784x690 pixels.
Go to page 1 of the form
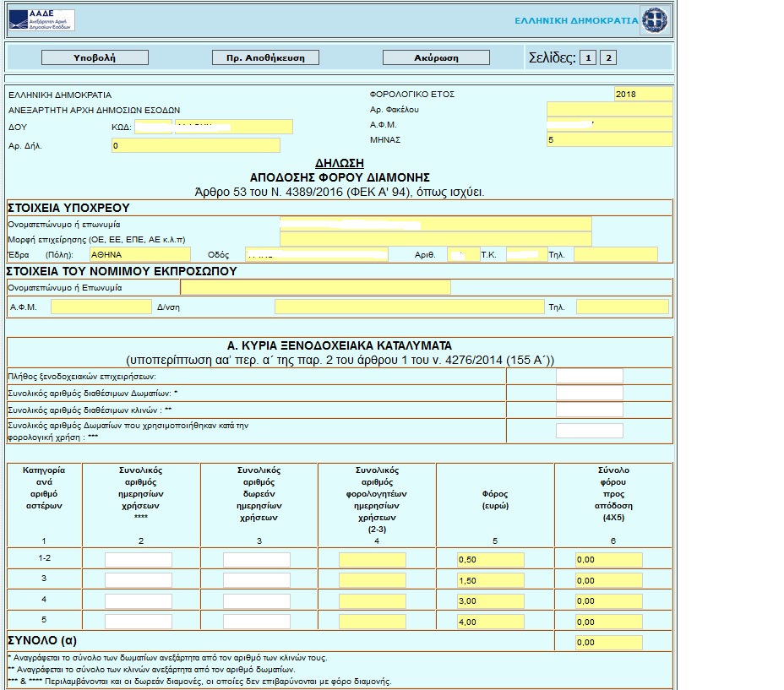pos(588,57)
